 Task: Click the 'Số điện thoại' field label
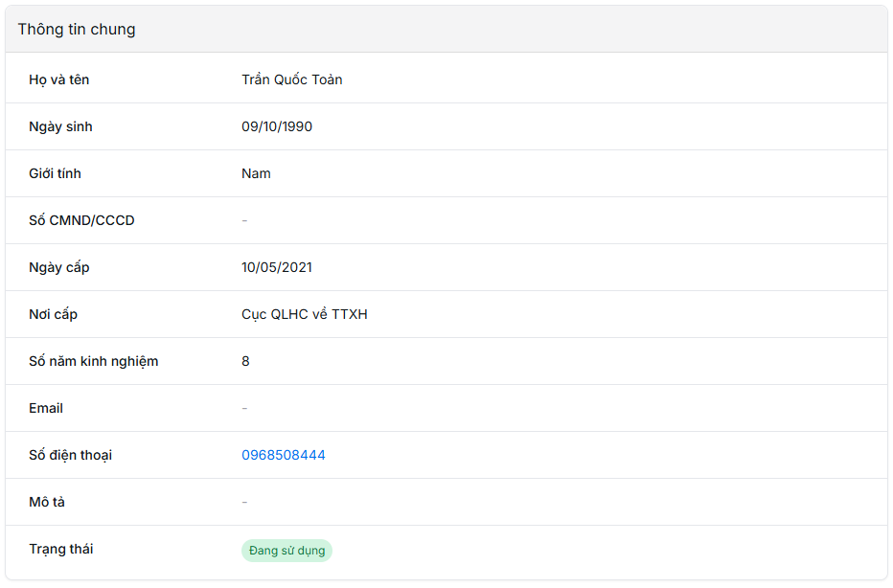tap(70, 455)
